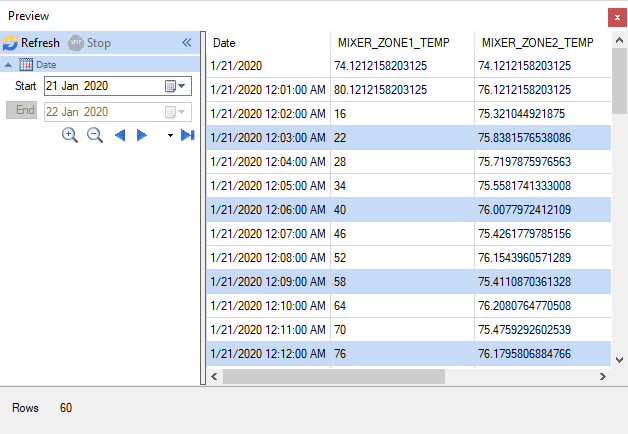Click the Date calendar grid icon

point(26,64)
